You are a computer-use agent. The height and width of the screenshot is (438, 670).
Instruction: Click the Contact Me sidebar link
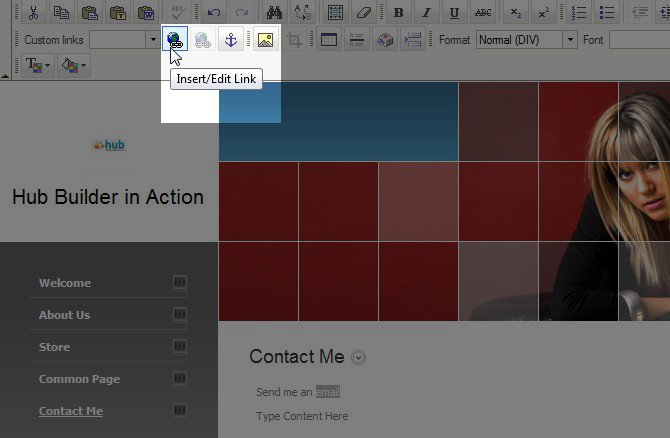click(x=71, y=411)
